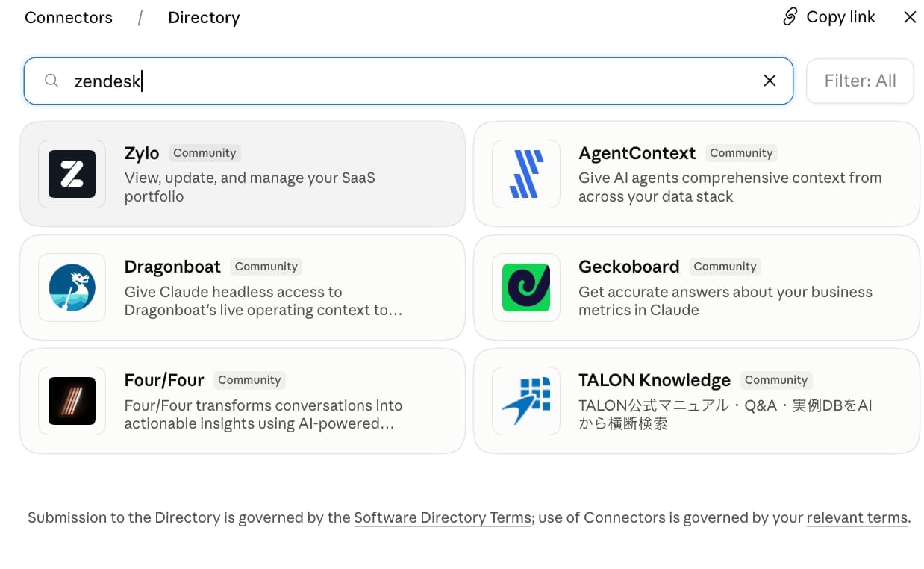The height and width of the screenshot is (569, 924).
Task: Click the Community badge next to AgentContext
Action: [741, 153]
